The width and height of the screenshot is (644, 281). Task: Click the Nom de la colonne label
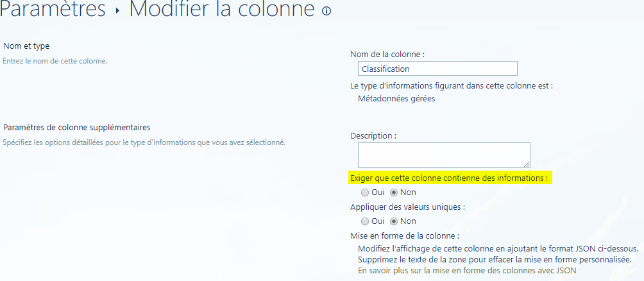pos(387,55)
